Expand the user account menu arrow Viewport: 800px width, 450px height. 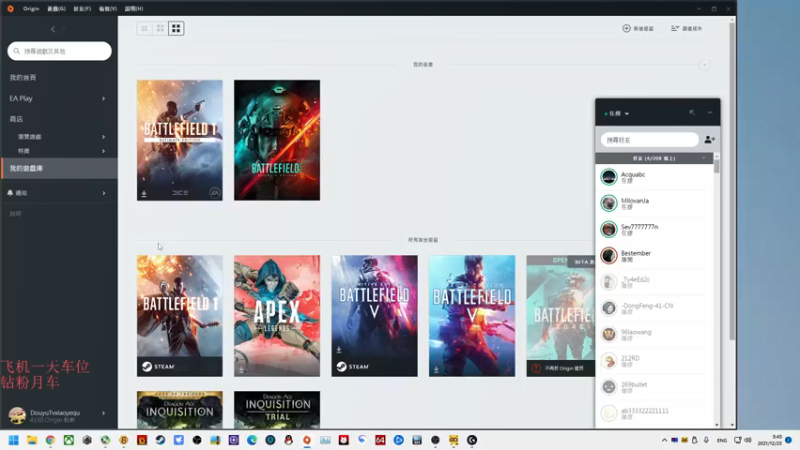(104, 413)
